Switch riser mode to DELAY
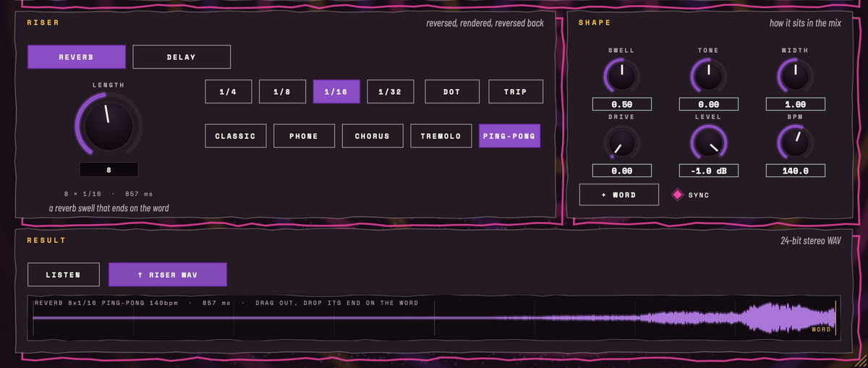868x368 pixels. [182, 57]
